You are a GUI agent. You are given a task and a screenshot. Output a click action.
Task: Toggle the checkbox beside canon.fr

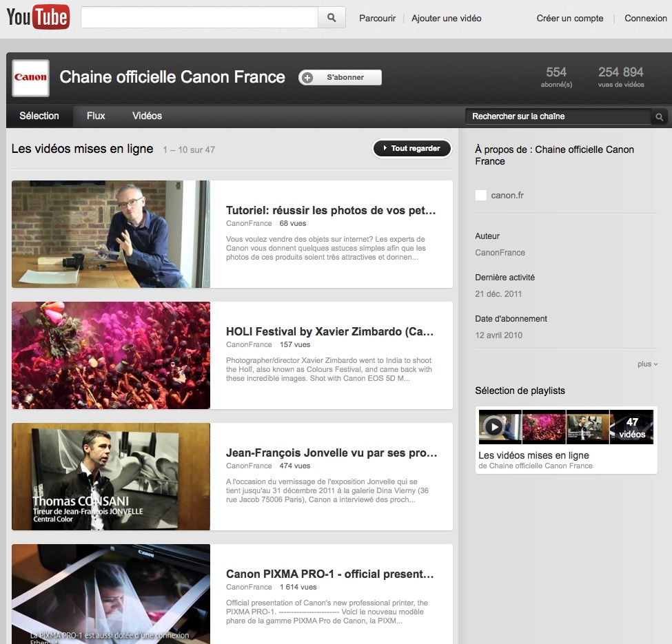click(x=480, y=195)
